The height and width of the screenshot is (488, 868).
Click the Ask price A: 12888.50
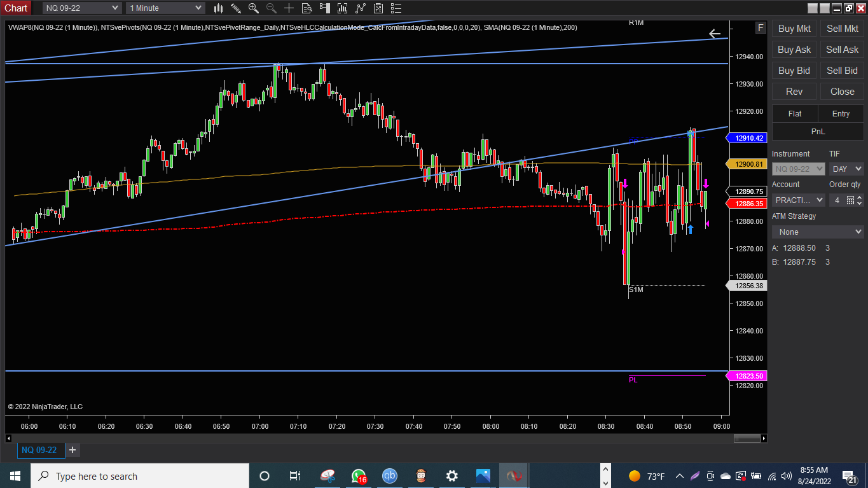pos(801,248)
